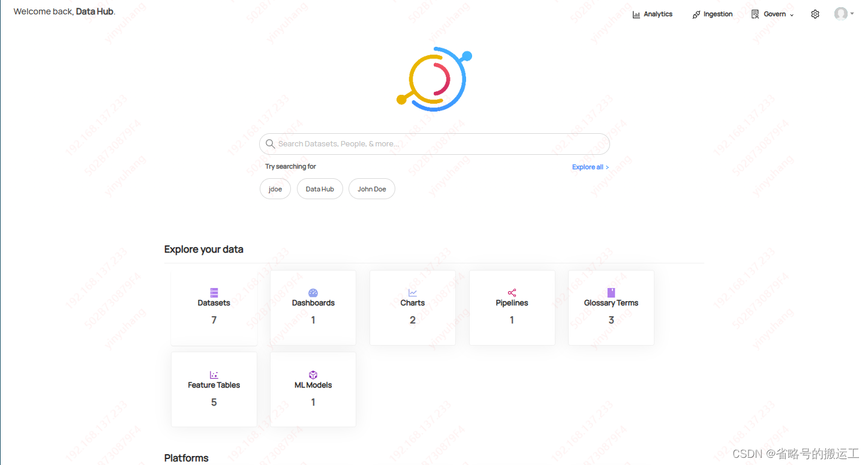
Task: Open the Dashboards card
Action: pos(313,308)
